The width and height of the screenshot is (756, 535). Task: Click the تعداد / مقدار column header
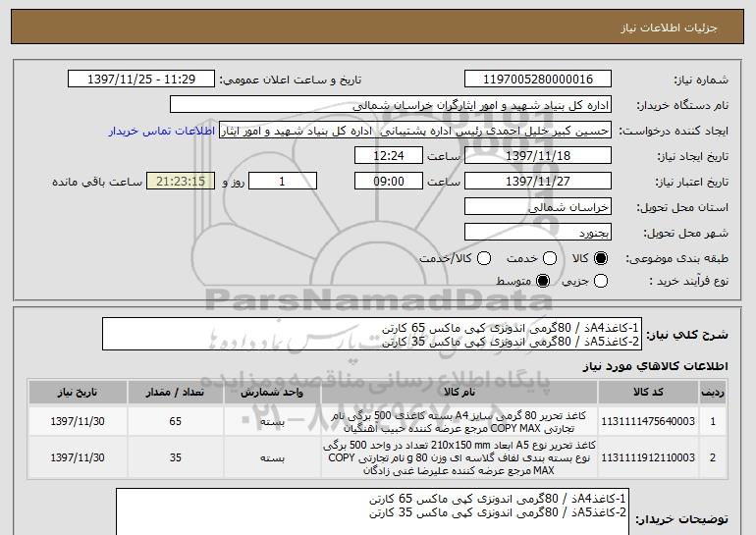[x=175, y=393]
